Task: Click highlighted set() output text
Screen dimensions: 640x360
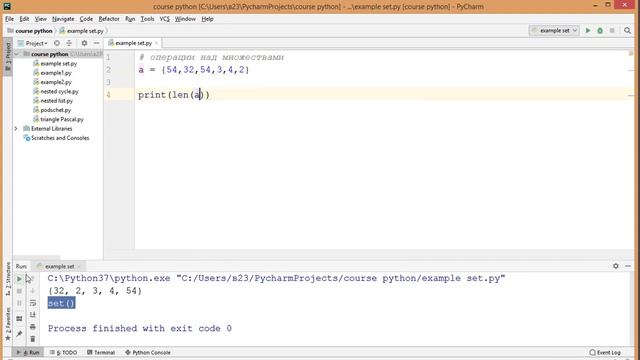Action: tap(61, 303)
